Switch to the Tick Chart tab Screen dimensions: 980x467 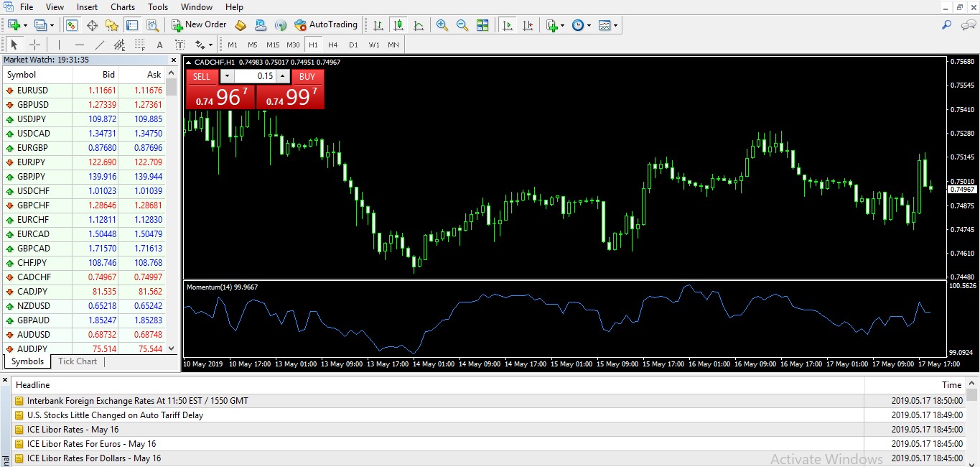(x=78, y=361)
